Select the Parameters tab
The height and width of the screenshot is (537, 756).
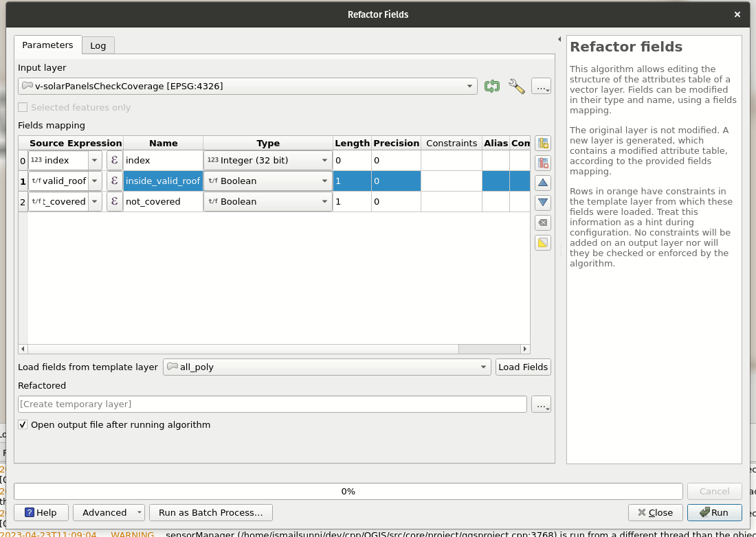pyautogui.click(x=47, y=45)
